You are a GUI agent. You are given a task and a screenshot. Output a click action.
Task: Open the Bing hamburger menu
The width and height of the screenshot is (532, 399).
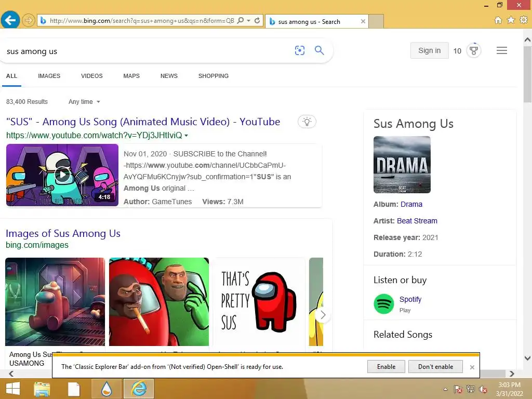click(502, 50)
